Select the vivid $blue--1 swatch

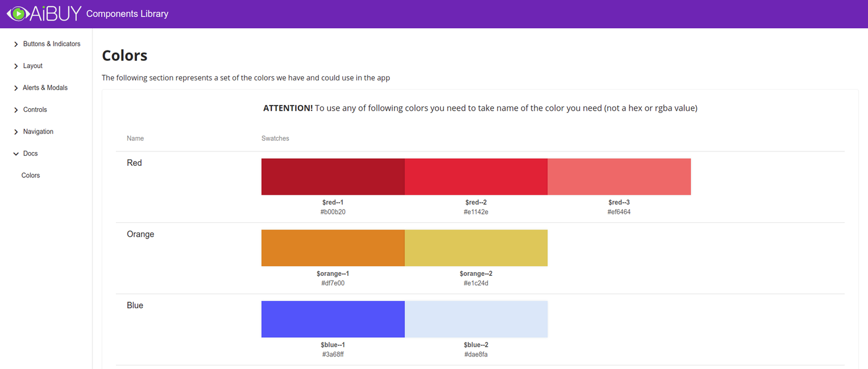coord(333,319)
